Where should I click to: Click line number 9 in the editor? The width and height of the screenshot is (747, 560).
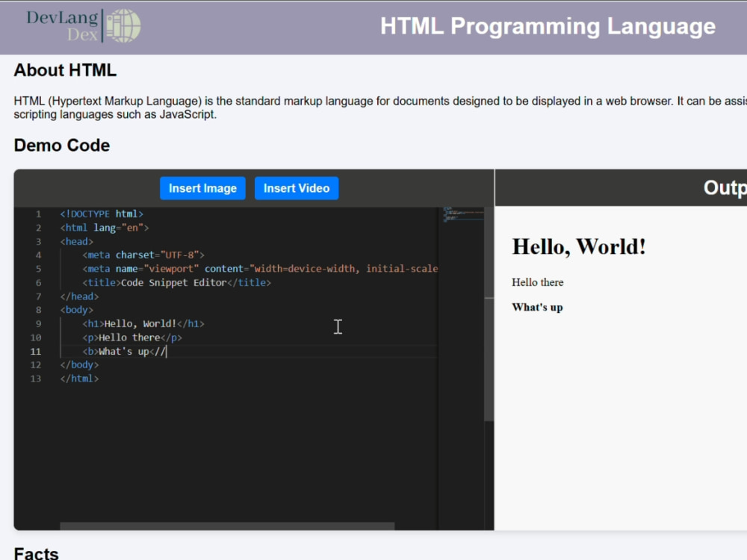pos(38,323)
